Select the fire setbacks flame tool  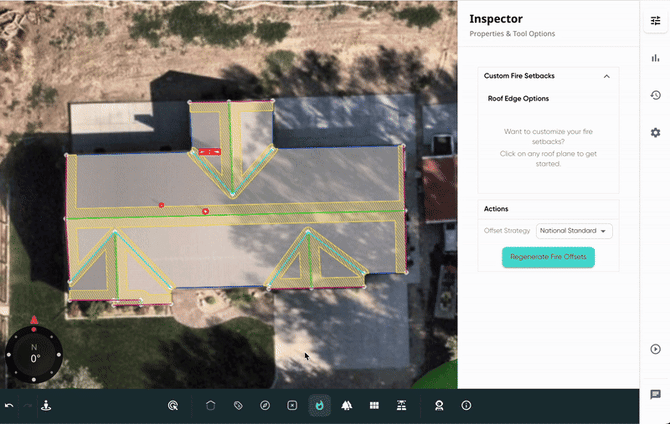pyautogui.click(x=319, y=406)
